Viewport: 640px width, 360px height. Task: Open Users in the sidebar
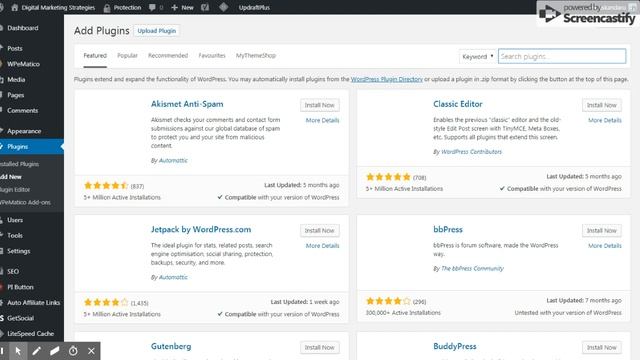(x=15, y=220)
